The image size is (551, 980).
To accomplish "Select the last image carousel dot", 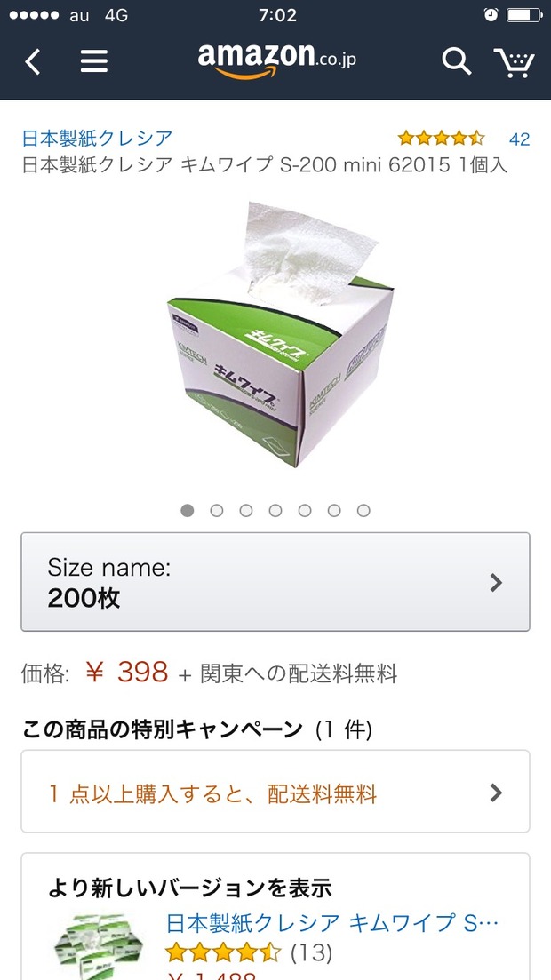I will click(x=363, y=511).
